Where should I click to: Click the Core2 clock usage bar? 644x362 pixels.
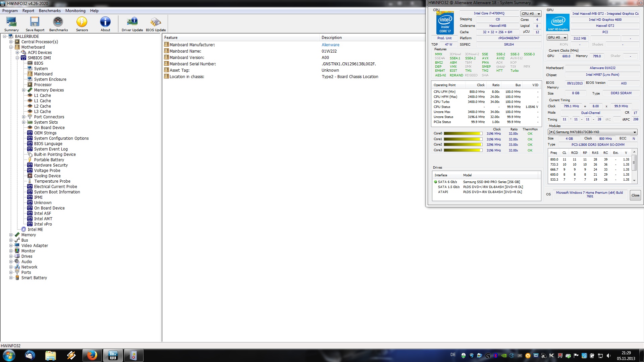(x=463, y=145)
